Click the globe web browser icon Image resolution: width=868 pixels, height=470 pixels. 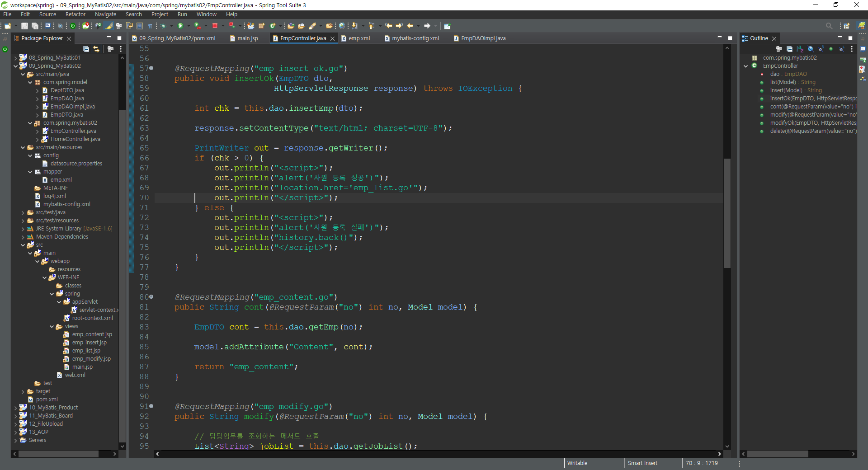tap(342, 26)
